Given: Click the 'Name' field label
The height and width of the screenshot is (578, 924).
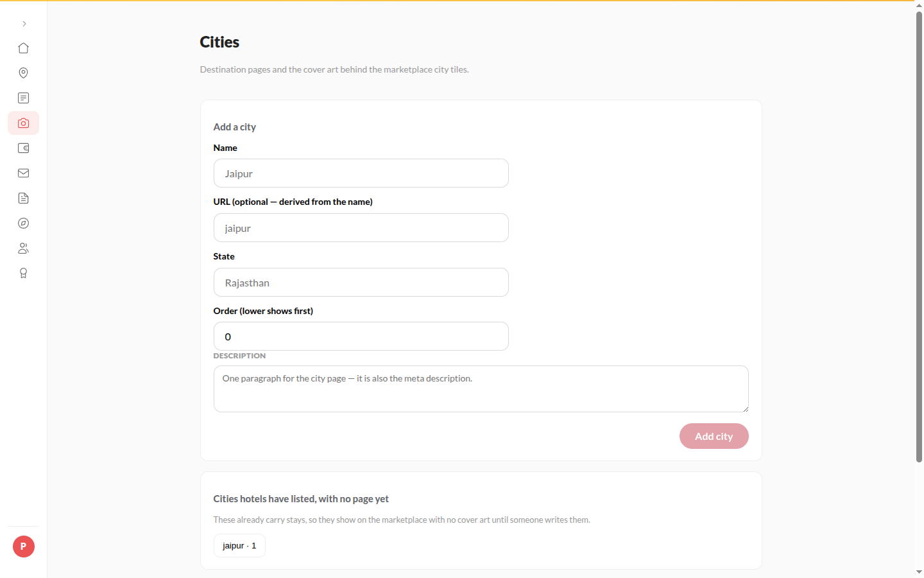Looking at the screenshot, I should click(225, 148).
